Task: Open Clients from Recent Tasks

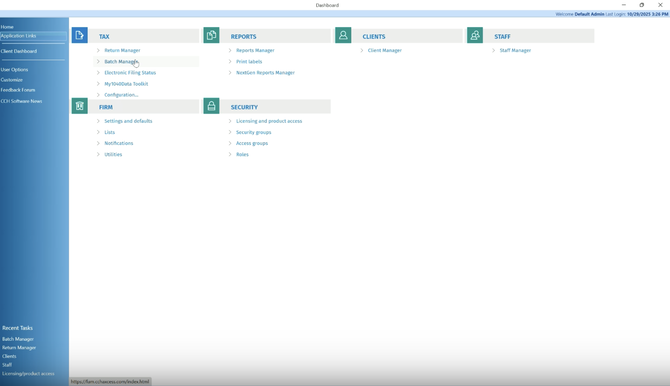Action: pyautogui.click(x=9, y=356)
